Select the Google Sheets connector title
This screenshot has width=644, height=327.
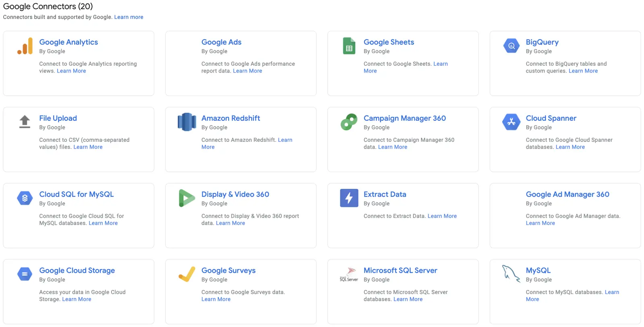[389, 42]
